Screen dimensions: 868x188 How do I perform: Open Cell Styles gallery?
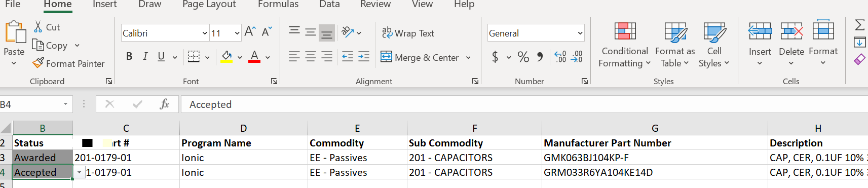(x=714, y=45)
